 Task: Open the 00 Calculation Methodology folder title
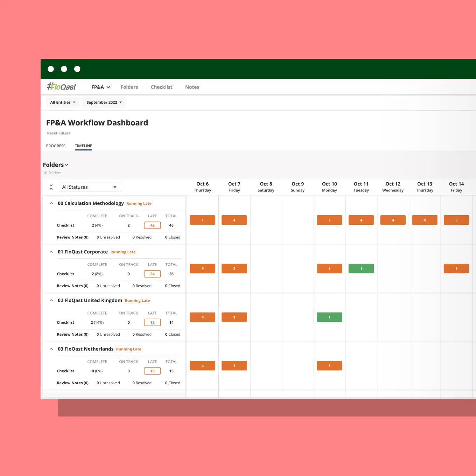point(91,203)
